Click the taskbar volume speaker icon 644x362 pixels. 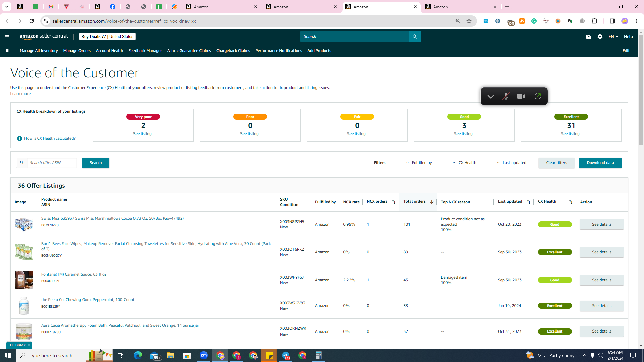[x=601, y=355]
